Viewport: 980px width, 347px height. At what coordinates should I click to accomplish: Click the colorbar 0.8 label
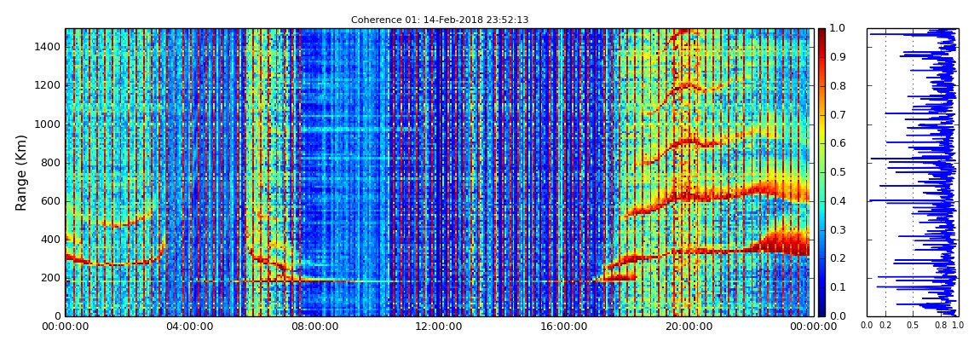pos(838,86)
